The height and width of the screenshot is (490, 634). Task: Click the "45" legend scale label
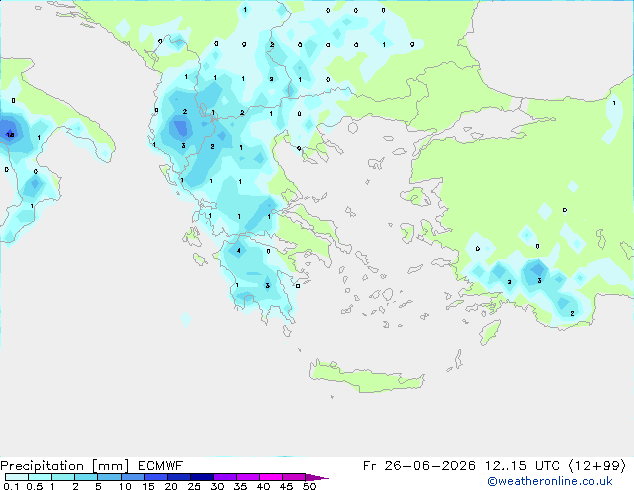tap(286, 486)
